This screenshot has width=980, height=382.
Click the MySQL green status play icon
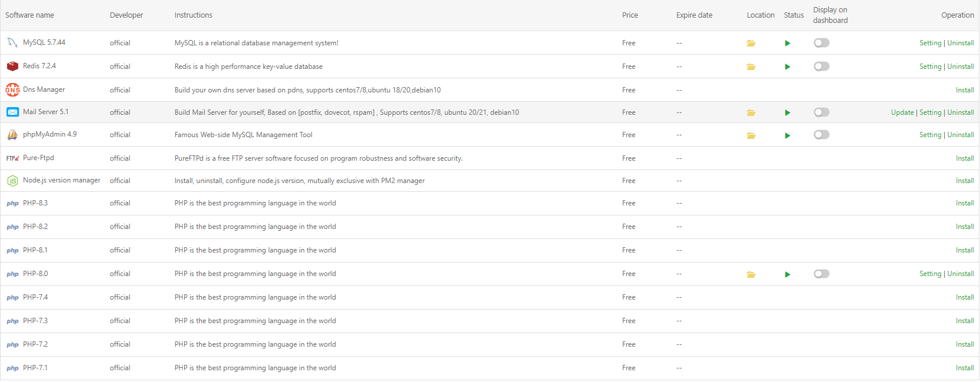tap(788, 43)
